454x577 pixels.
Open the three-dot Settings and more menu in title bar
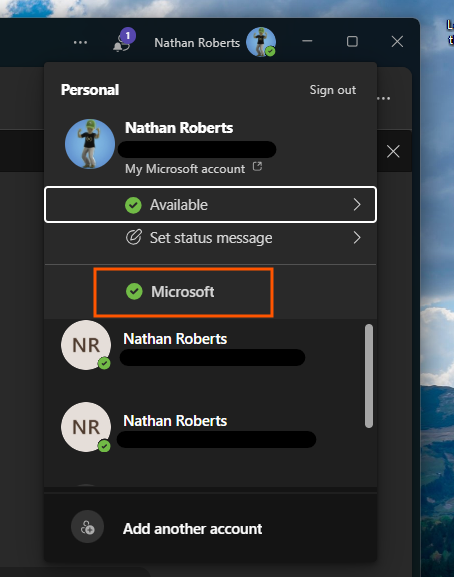pyautogui.click(x=80, y=43)
